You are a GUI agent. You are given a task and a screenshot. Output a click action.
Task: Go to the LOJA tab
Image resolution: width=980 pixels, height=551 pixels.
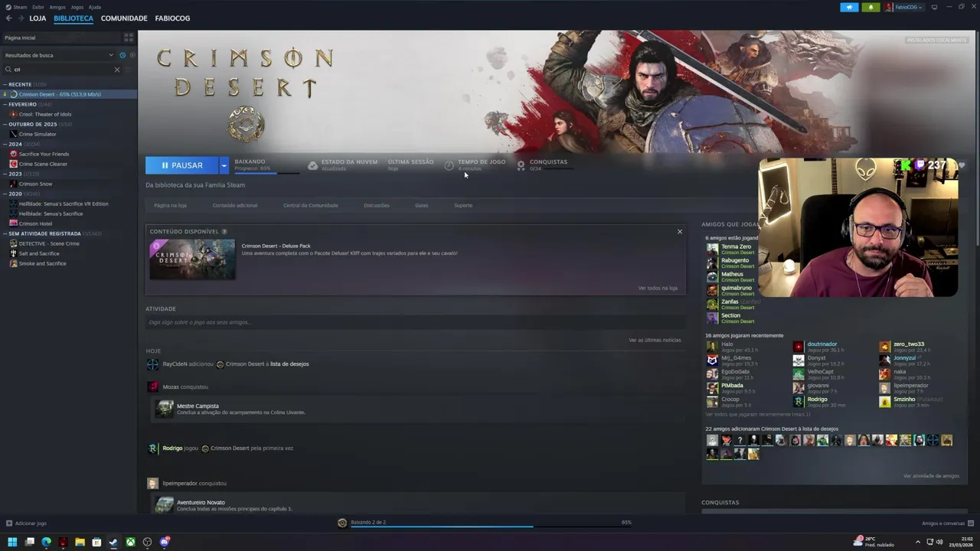tap(38, 18)
